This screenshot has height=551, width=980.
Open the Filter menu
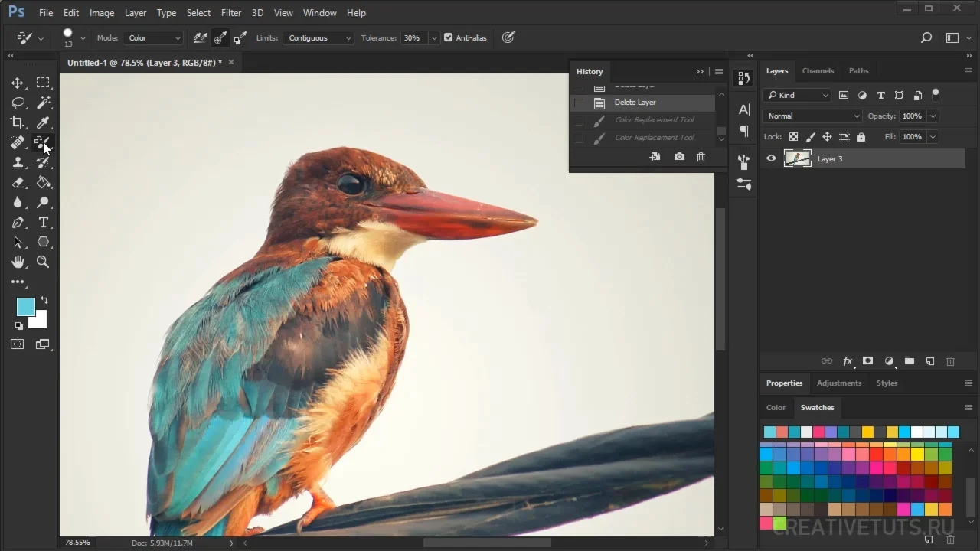pos(230,13)
